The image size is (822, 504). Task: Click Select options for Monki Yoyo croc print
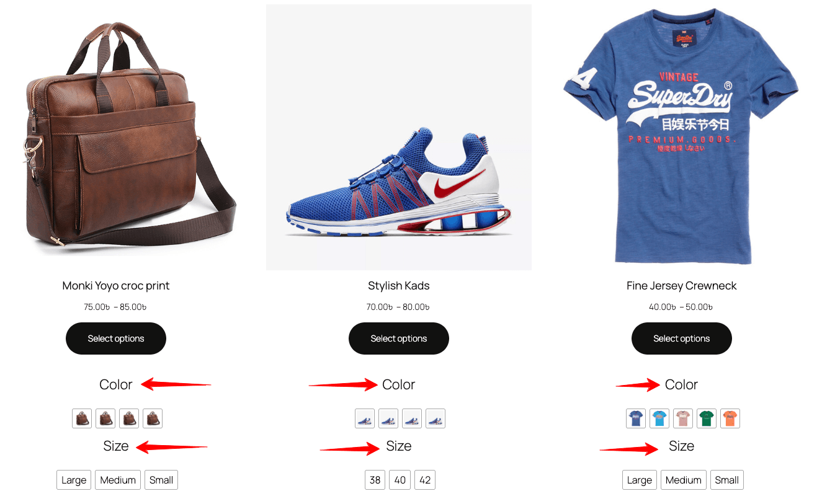115,338
